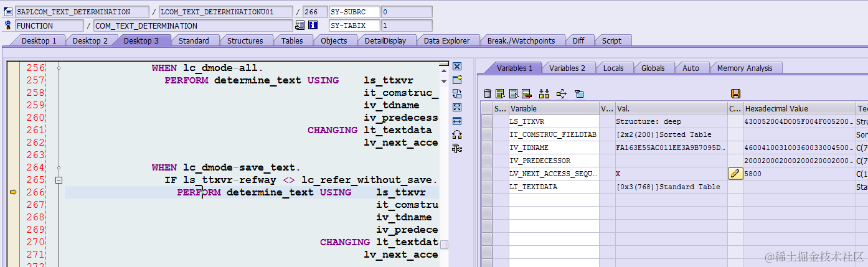
Task: Click the yellow people hierarchy icon
Action: pyautogui.click(x=544, y=93)
